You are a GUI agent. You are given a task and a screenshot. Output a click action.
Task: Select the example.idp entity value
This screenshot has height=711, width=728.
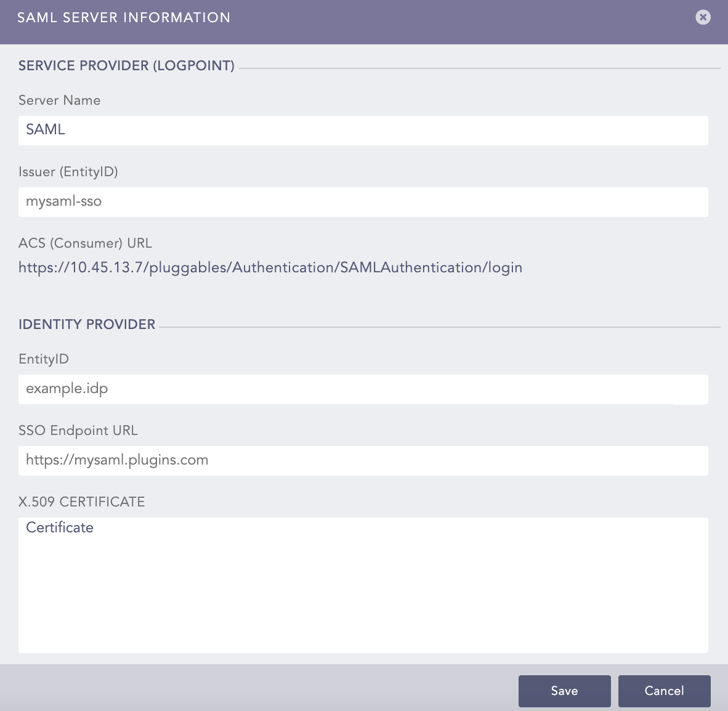click(x=67, y=389)
